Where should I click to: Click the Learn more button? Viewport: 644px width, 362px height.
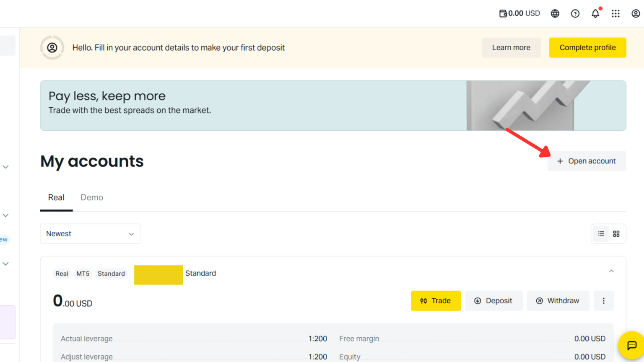coord(511,47)
